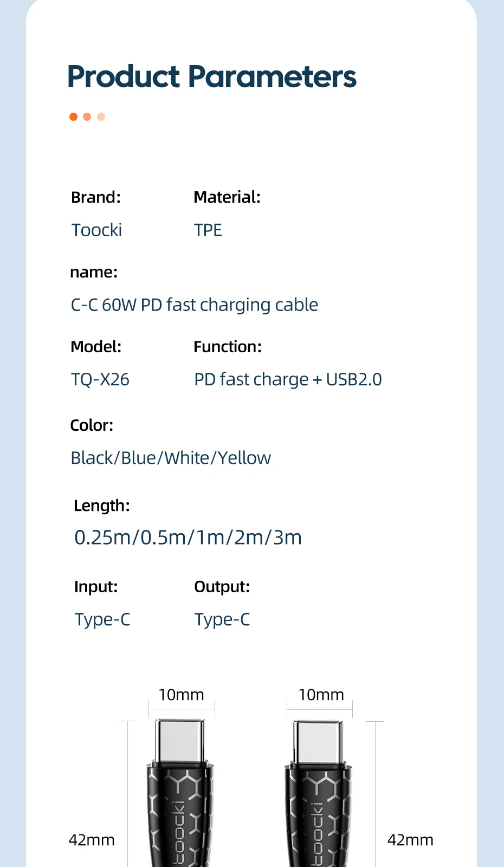Screen dimensions: 504x867
Task: Click the Function: label
Action: [228, 347]
